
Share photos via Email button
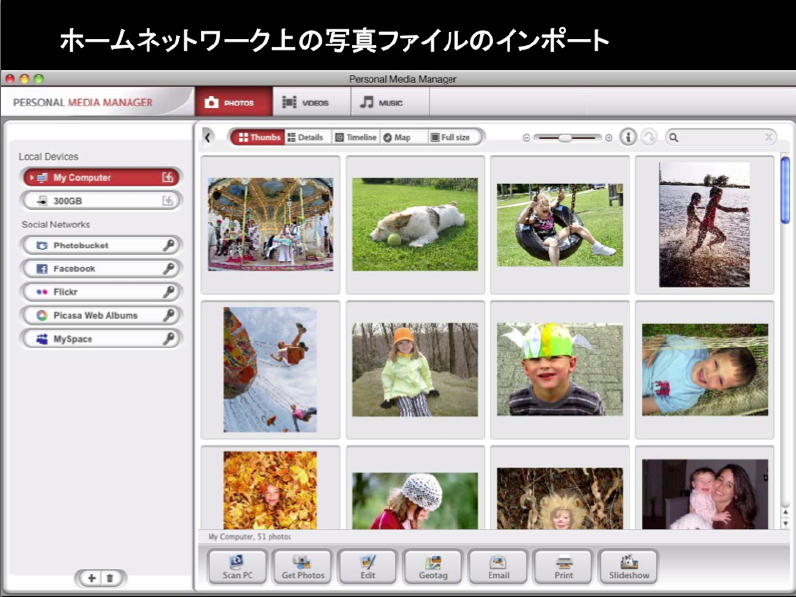point(498,566)
